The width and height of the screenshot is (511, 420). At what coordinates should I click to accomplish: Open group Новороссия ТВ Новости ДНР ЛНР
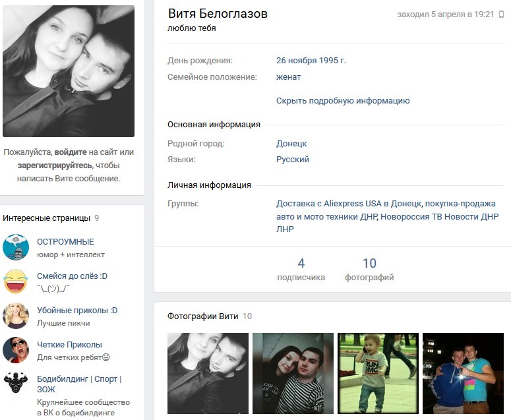tap(388, 223)
